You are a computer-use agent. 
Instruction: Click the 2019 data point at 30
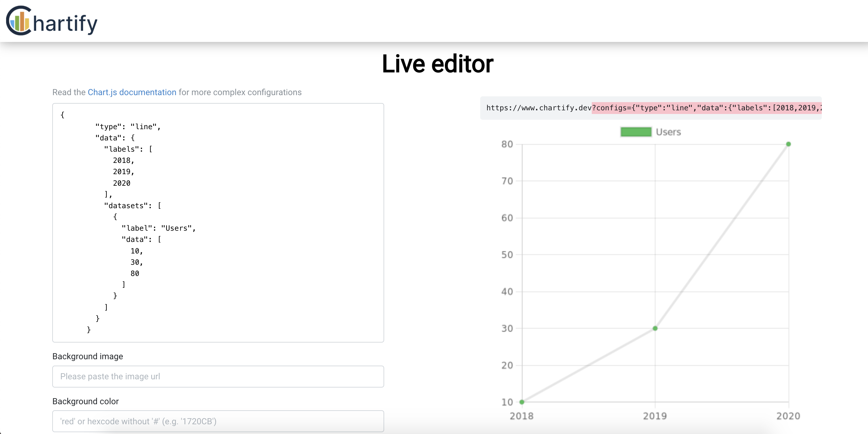tap(655, 328)
